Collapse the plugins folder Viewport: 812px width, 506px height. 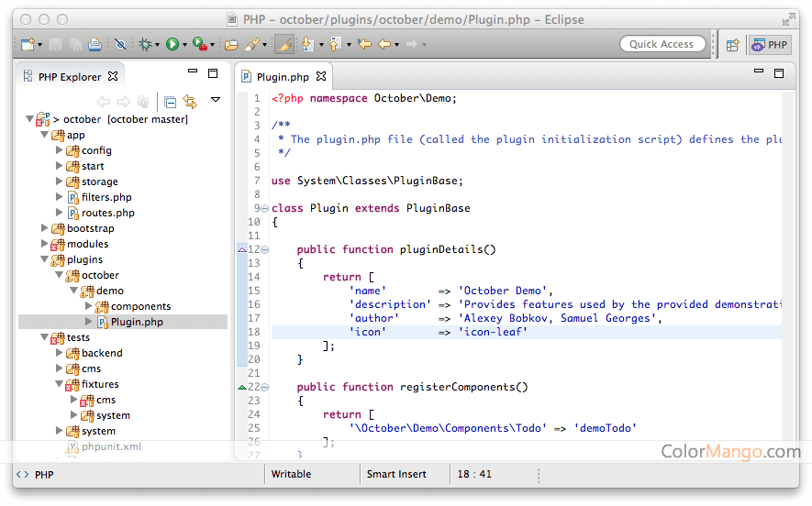point(45,259)
